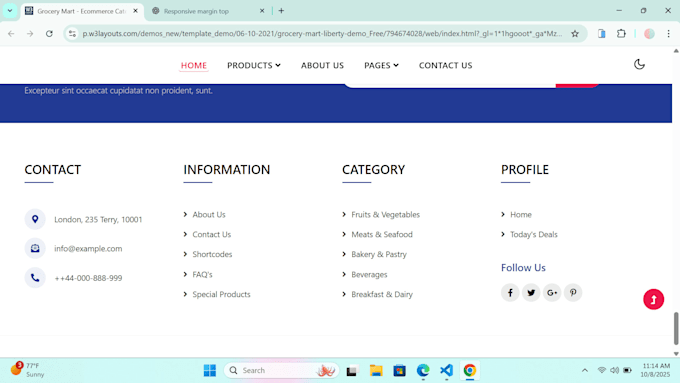Click the page vertical scrollbar thumb

pos(676,328)
